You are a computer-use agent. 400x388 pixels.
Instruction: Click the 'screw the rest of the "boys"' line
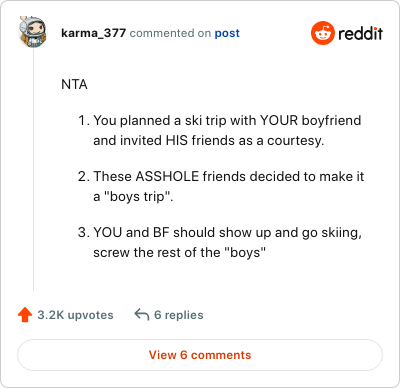[x=180, y=252]
